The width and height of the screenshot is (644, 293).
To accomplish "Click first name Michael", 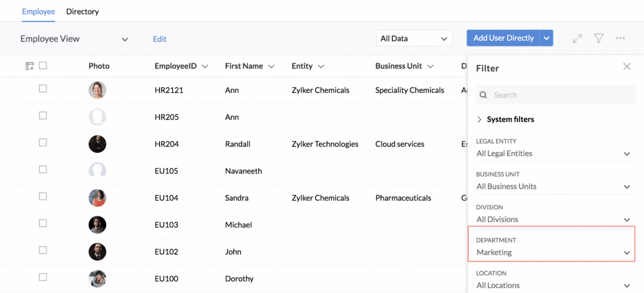I will [238, 225].
